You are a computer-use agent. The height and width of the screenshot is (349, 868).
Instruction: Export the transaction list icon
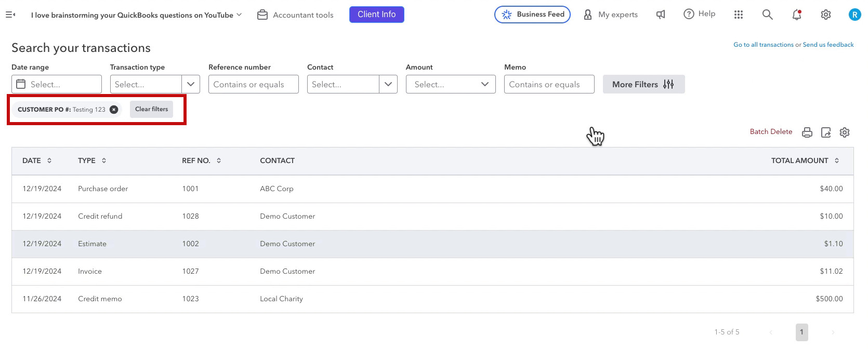pos(826,132)
